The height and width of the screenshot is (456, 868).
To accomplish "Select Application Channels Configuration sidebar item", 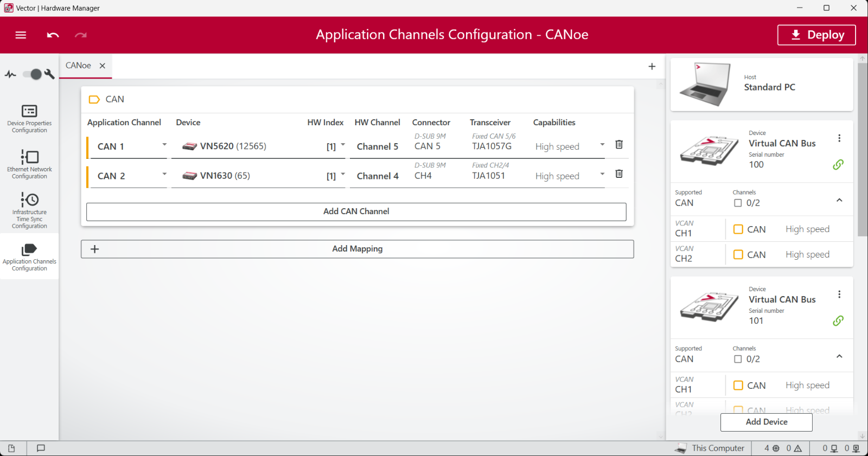I will pos(29,257).
